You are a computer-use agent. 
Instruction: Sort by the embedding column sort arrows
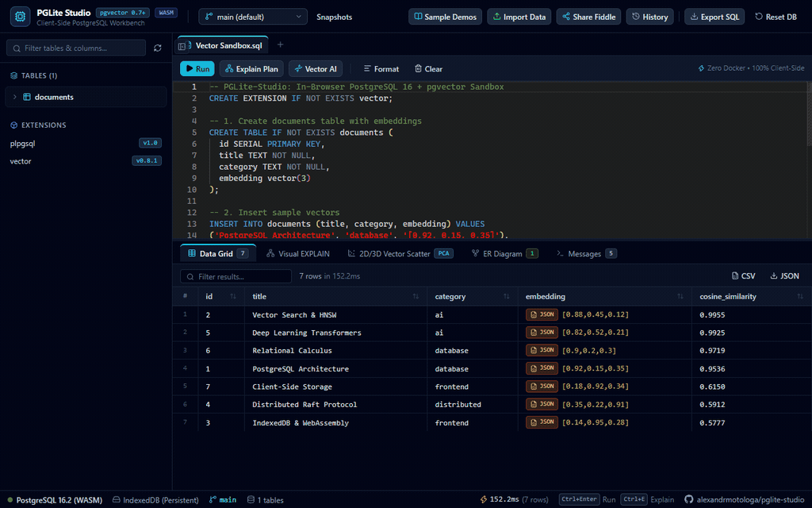pos(680,297)
